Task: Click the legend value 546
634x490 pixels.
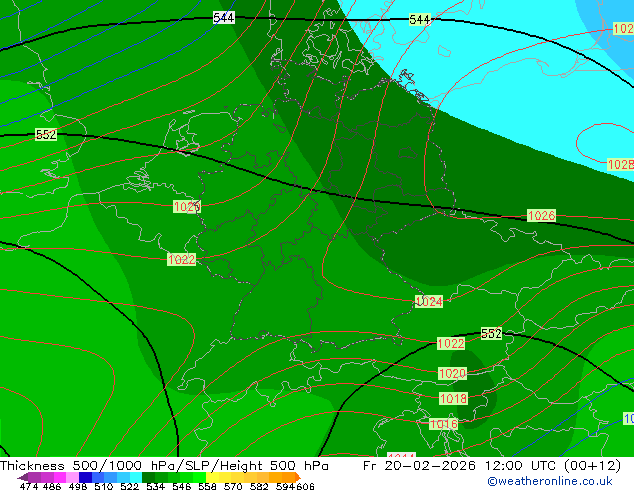Action: [x=182, y=486]
